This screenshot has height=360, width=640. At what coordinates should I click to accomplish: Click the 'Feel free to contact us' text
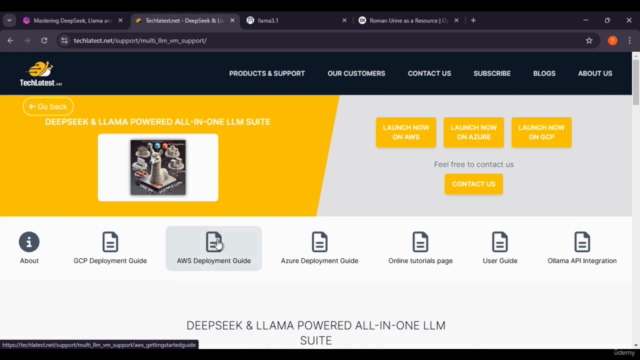coord(474,164)
